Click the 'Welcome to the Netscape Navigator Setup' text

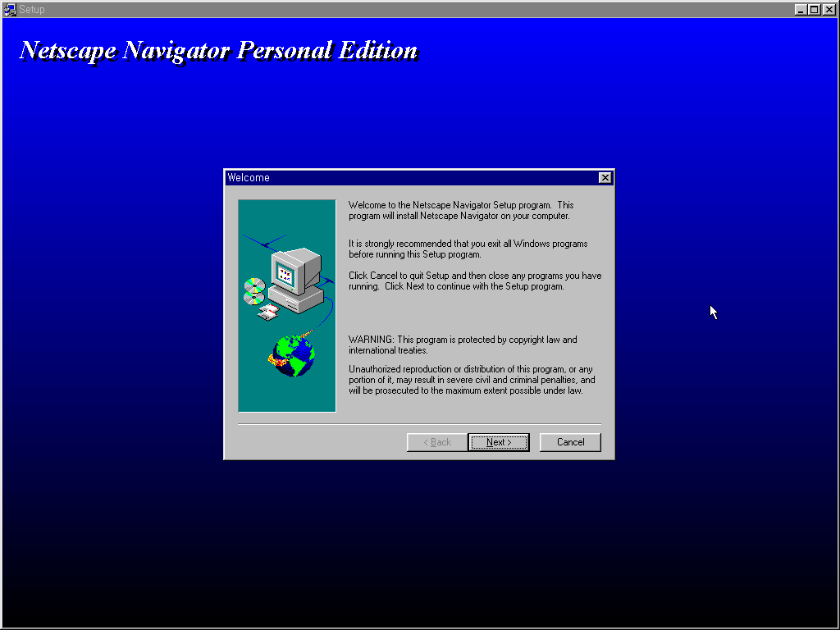(x=461, y=211)
